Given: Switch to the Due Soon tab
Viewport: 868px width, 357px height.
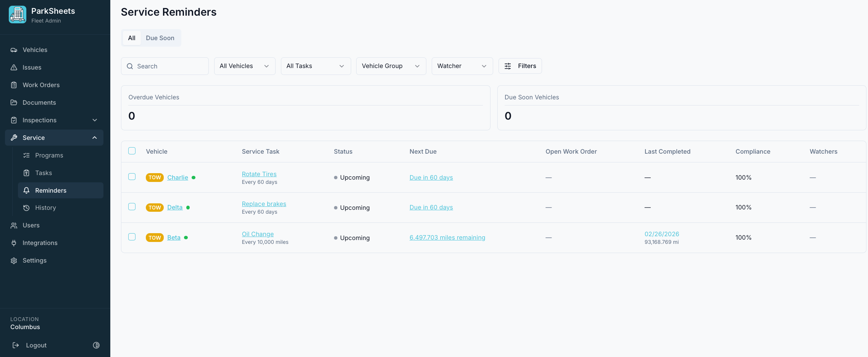Looking at the screenshot, I should pos(160,38).
